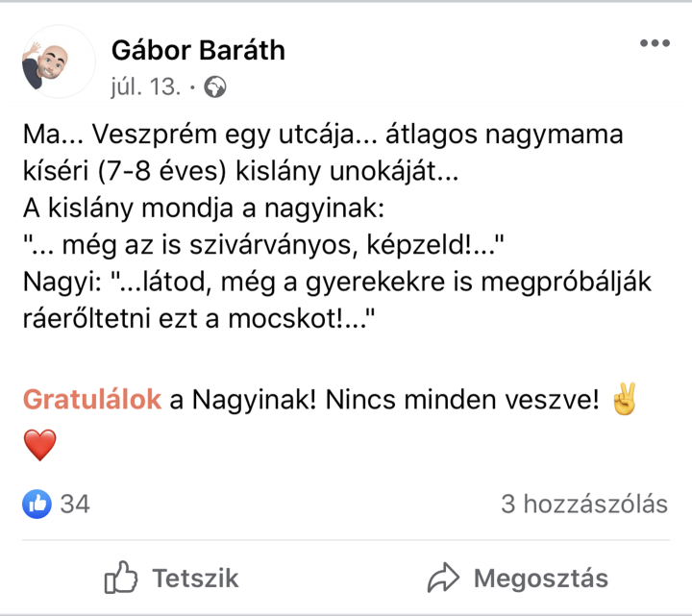692x616 pixels.
Task: Open the 3 hozzászólás comments link
Action: coord(584,504)
